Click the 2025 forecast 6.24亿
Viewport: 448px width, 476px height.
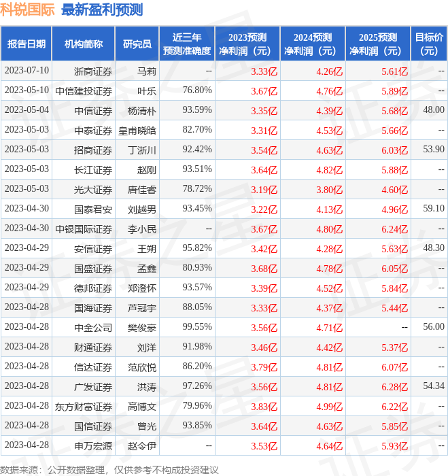tap(394, 230)
